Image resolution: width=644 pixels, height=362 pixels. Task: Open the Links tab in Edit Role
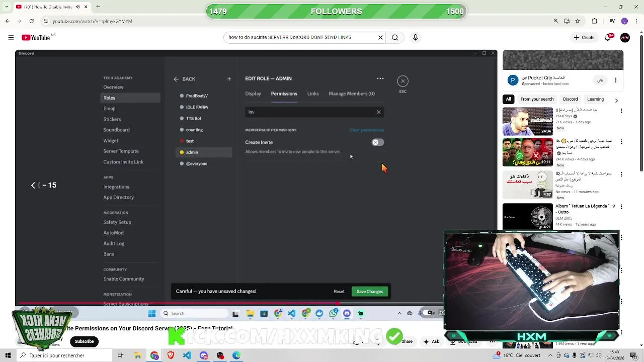[x=313, y=94]
